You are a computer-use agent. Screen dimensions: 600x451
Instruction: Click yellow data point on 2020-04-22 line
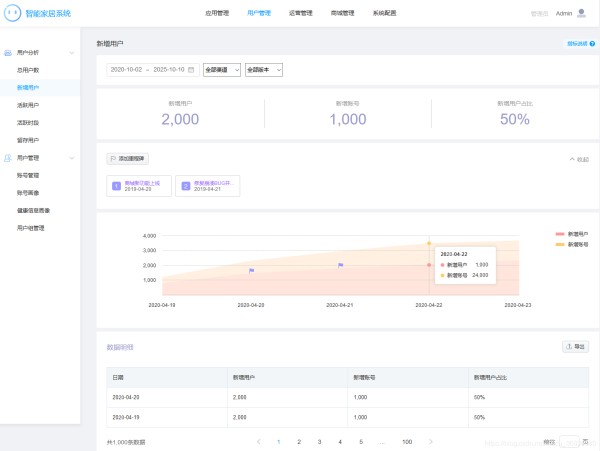(429, 243)
